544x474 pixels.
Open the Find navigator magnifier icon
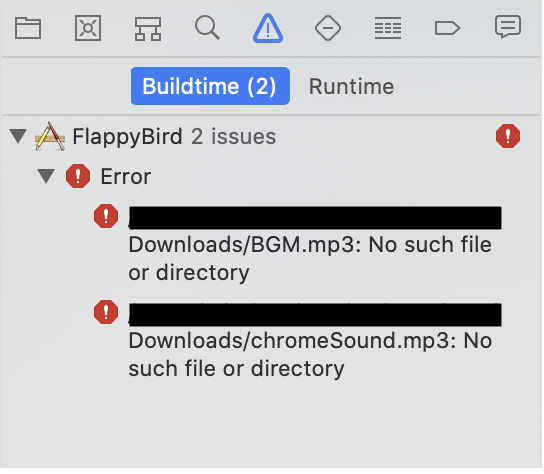pyautogui.click(x=207, y=27)
